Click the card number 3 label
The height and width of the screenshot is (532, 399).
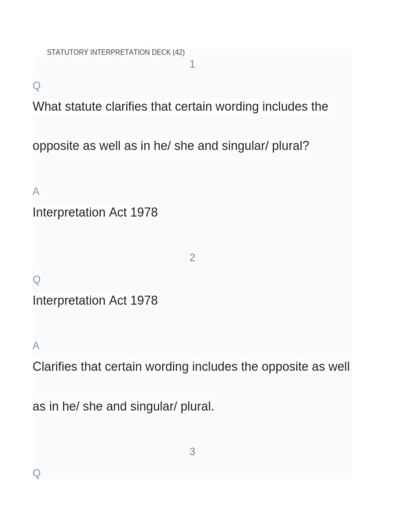point(192,452)
